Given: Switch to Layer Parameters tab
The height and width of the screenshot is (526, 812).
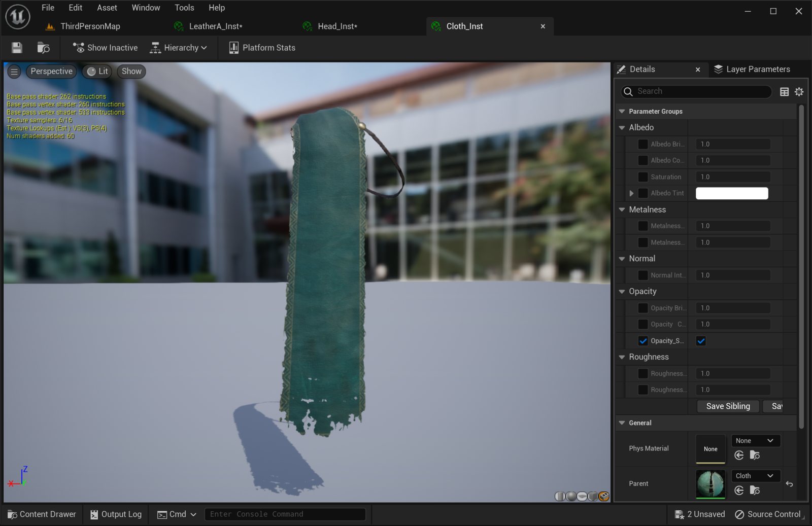Looking at the screenshot, I should [x=752, y=69].
